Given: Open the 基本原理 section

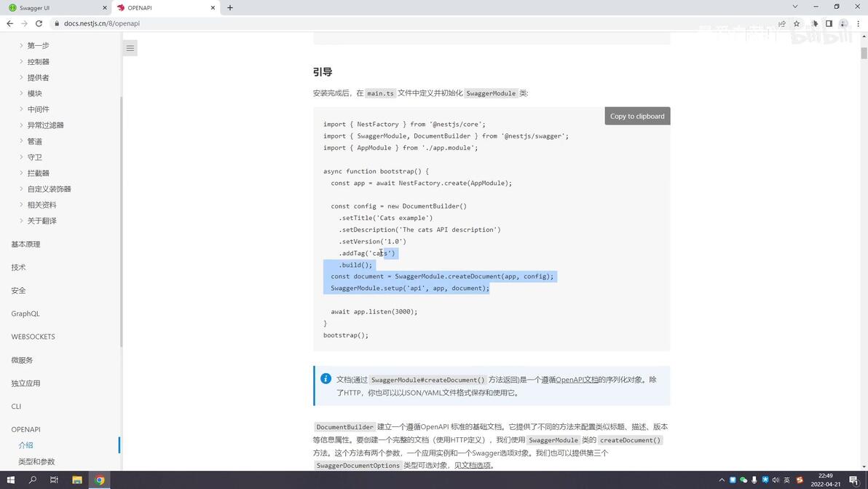Looking at the screenshot, I should (25, 244).
